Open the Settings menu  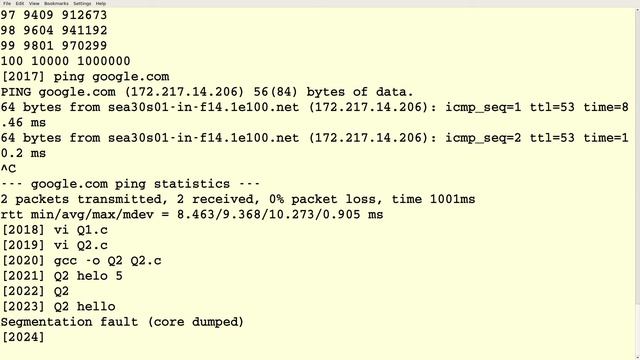click(82, 3)
